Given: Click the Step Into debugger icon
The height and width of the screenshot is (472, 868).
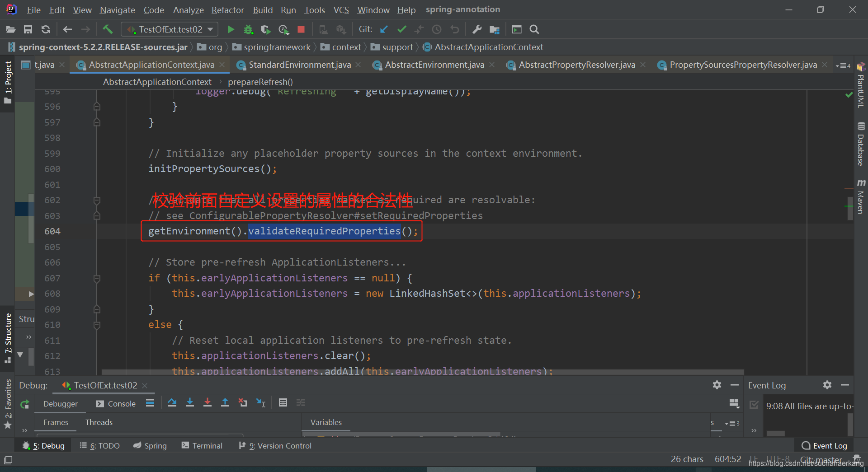Looking at the screenshot, I should click(x=190, y=402).
